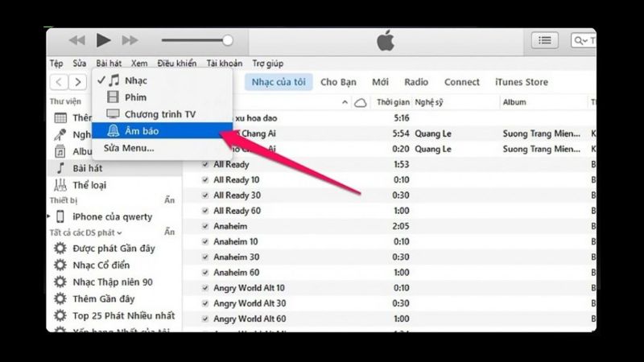Click the volume slider knob

point(228,40)
